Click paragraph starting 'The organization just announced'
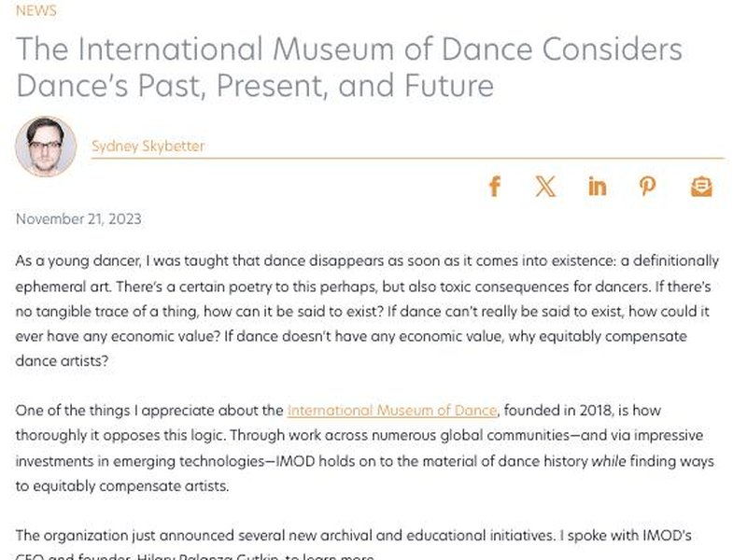The height and width of the screenshot is (560, 747). [x=354, y=544]
